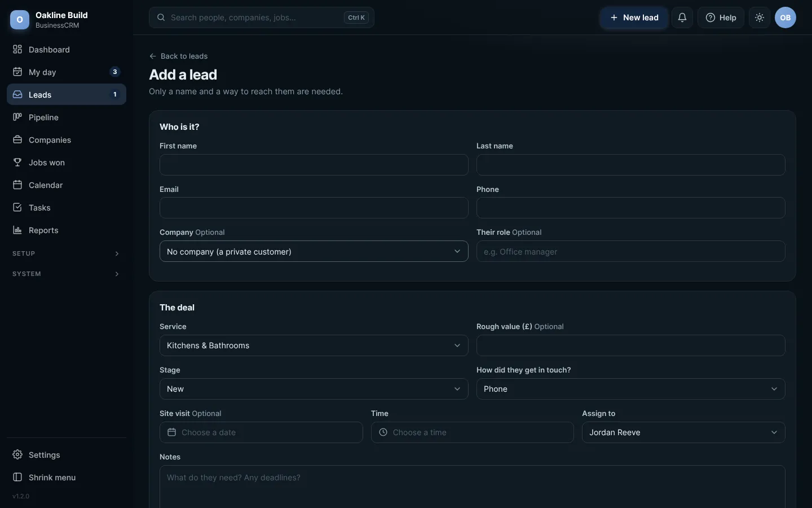
Task: Click the Rough value field
Action: 631,345
